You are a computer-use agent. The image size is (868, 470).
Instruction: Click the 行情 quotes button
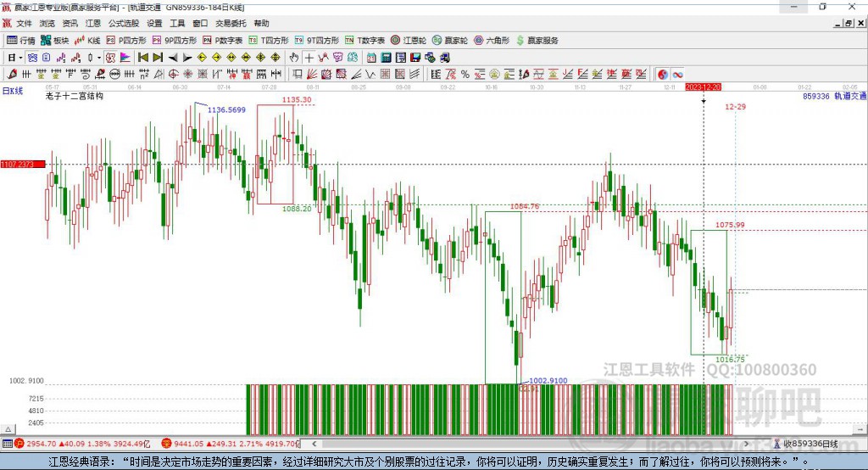click(21, 40)
